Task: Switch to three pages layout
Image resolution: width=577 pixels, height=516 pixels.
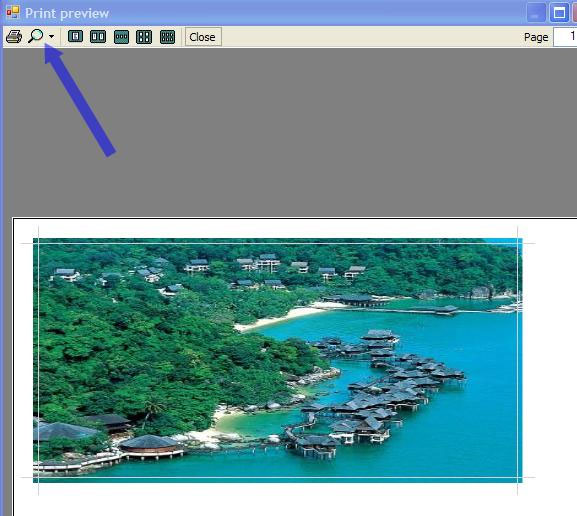Action: point(121,37)
